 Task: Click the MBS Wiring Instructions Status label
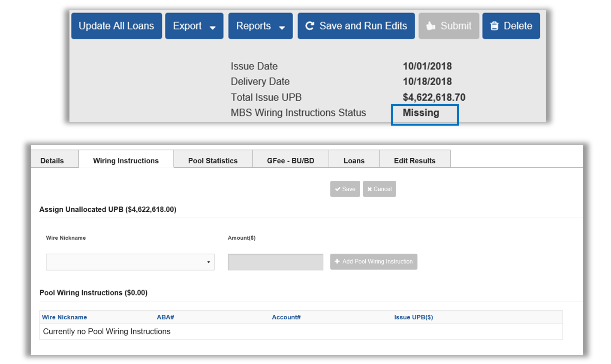(298, 113)
